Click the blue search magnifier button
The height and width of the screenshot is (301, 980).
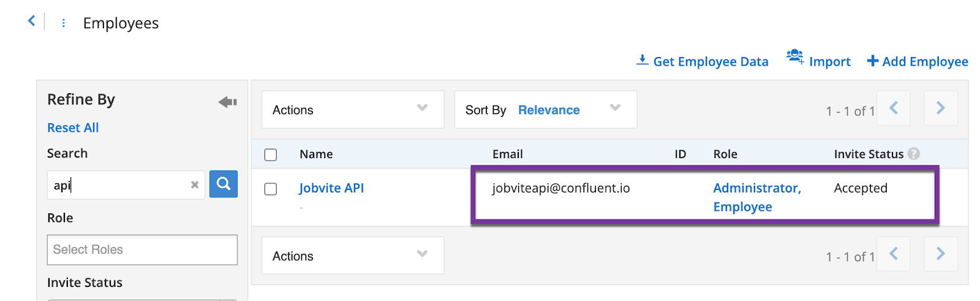(x=223, y=184)
